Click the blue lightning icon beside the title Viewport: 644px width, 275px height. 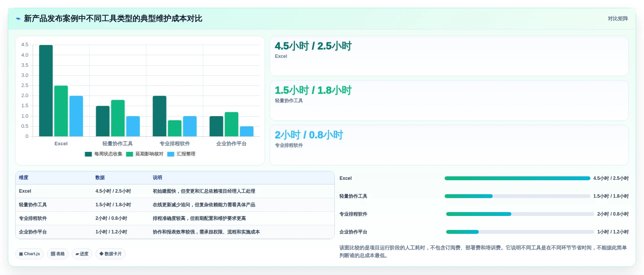18,19
